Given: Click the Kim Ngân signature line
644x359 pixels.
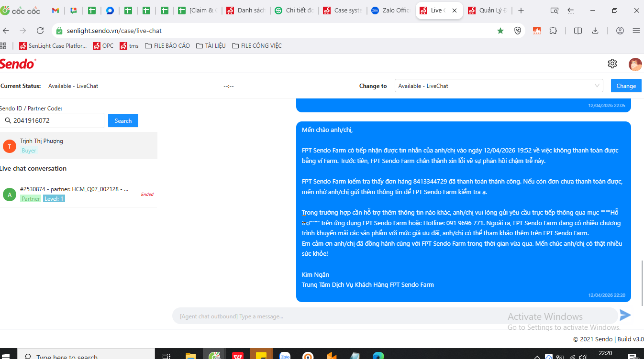Looking at the screenshot, I should (315, 274).
